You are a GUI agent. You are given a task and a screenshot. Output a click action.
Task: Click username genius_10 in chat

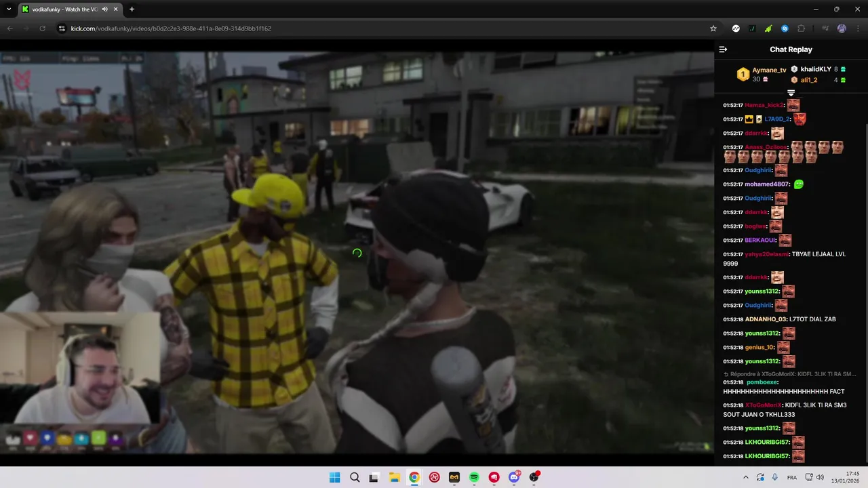759,348
